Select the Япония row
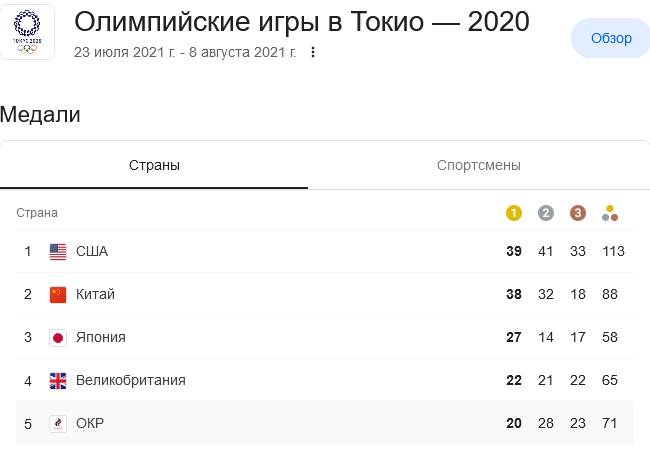The width and height of the screenshot is (650, 452). click(325, 337)
